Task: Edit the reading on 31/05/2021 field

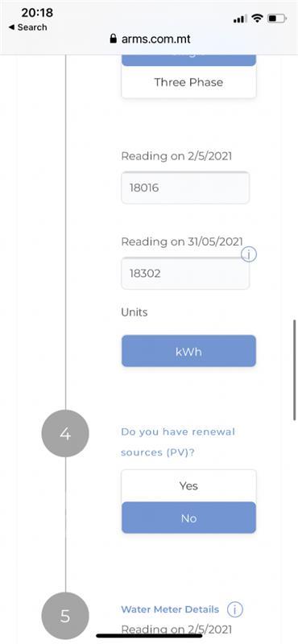Action: (185, 274)
